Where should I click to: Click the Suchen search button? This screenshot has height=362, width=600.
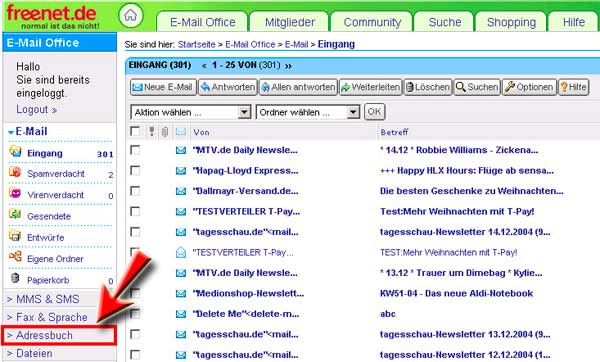tap(477, 87)
